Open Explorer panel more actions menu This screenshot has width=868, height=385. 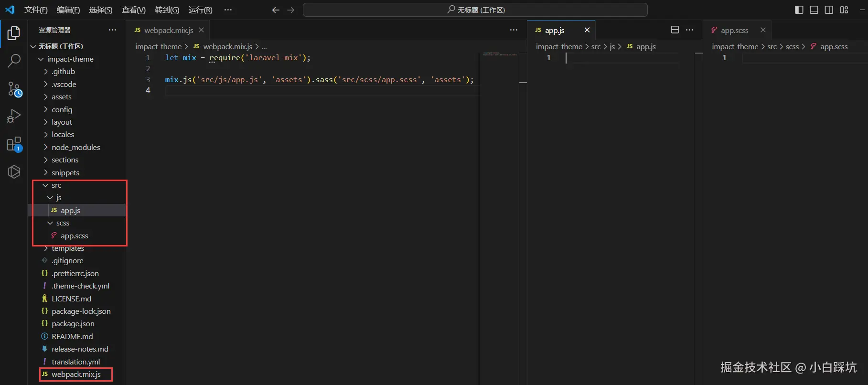coord(112,30)
